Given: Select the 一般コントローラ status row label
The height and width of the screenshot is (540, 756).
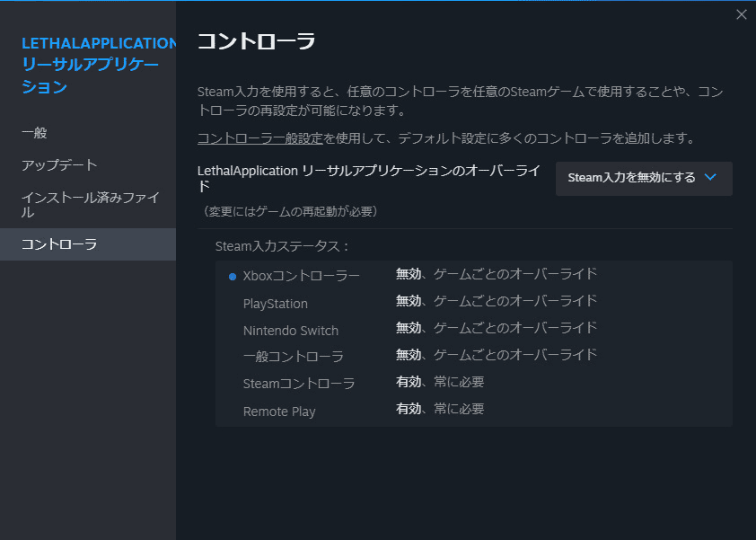Looking at the screenshot, I should 293,357.
